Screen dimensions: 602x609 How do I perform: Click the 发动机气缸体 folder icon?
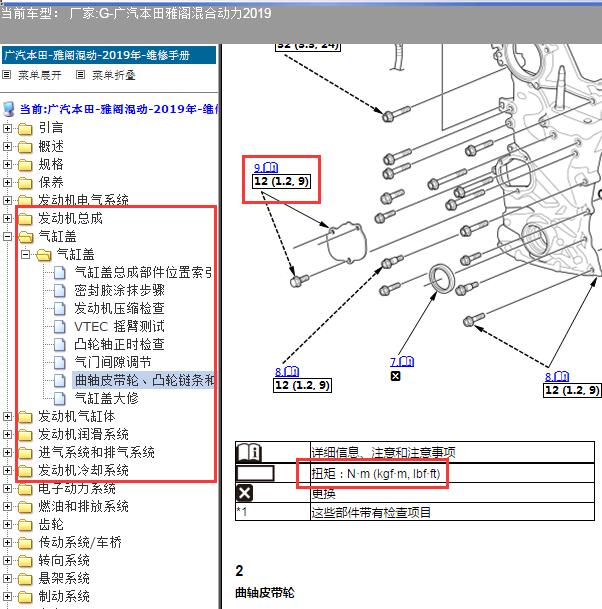pos(25,417)
